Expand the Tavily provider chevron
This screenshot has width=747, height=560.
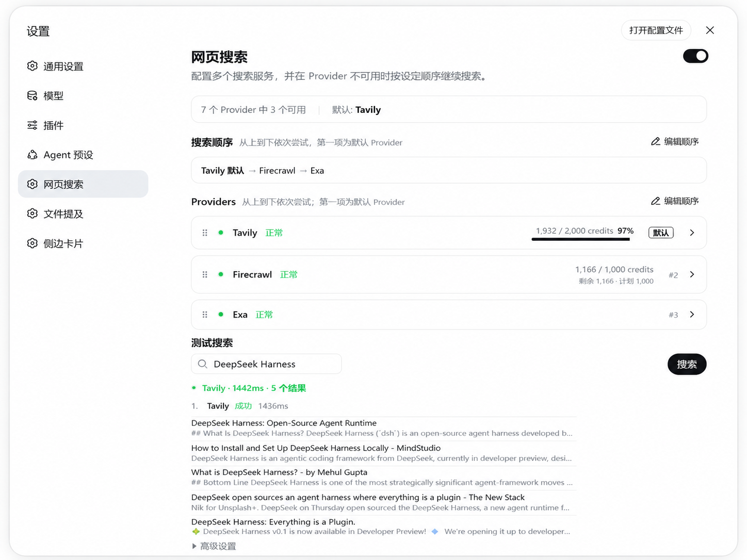[x=692, y=233]
